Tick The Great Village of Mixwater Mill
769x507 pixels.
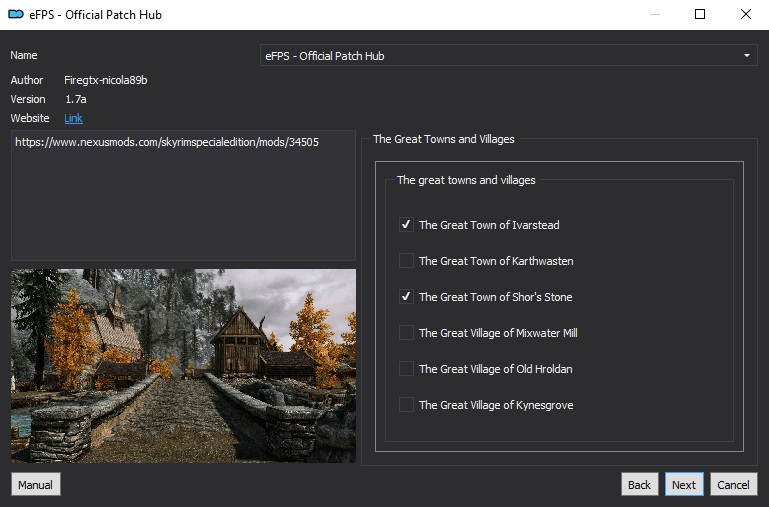(x=406, y=333)
